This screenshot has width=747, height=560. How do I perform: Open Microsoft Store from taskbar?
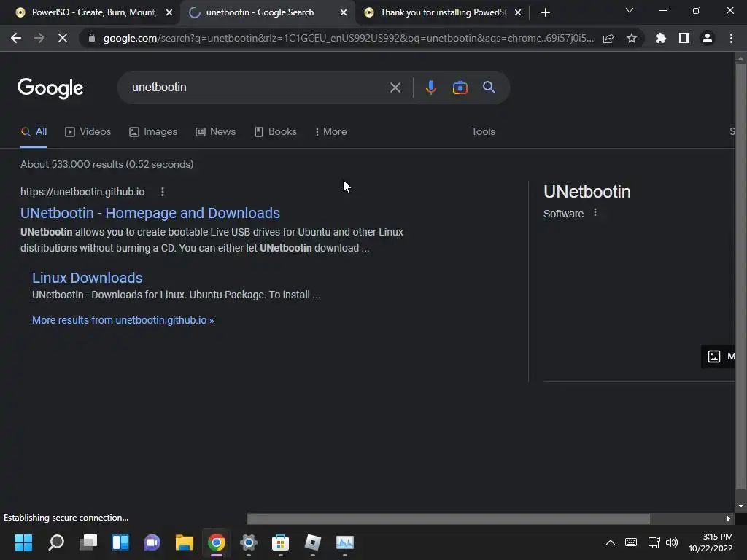tap(281, 542)
